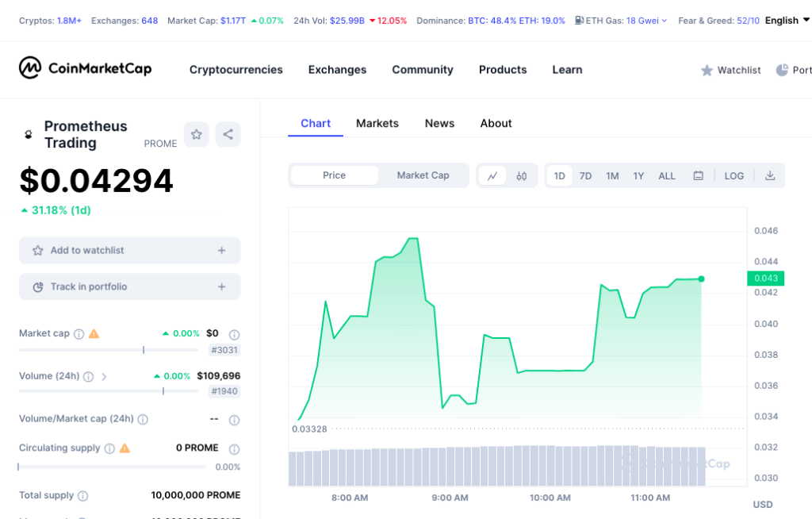
Task: Click the star icon to favorite Prometheus Trading
Action: pos(196,134)
